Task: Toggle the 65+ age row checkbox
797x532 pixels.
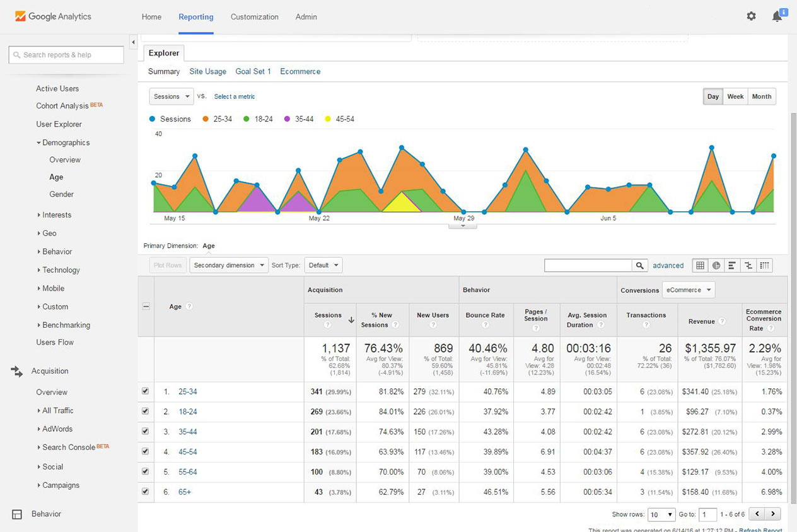Action: (146, 492)
